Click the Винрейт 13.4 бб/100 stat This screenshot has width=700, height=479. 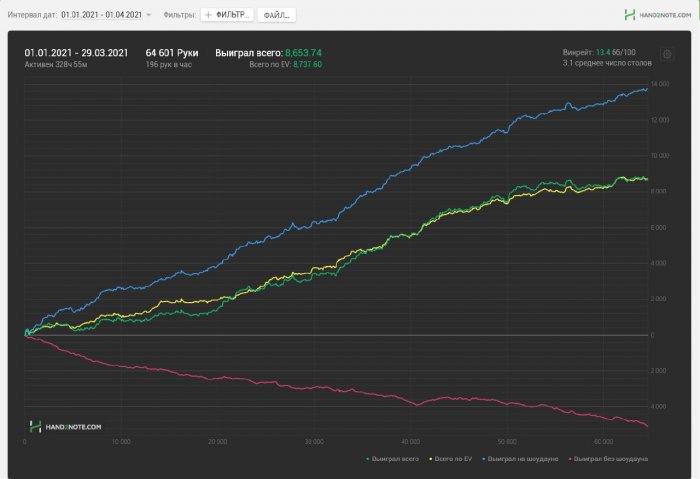[599, 52]
